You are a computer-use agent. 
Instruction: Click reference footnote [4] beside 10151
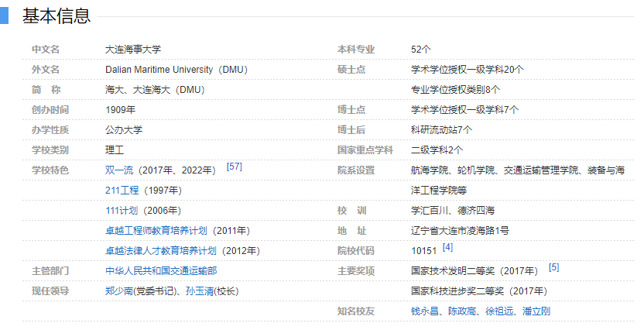point(447,247)
